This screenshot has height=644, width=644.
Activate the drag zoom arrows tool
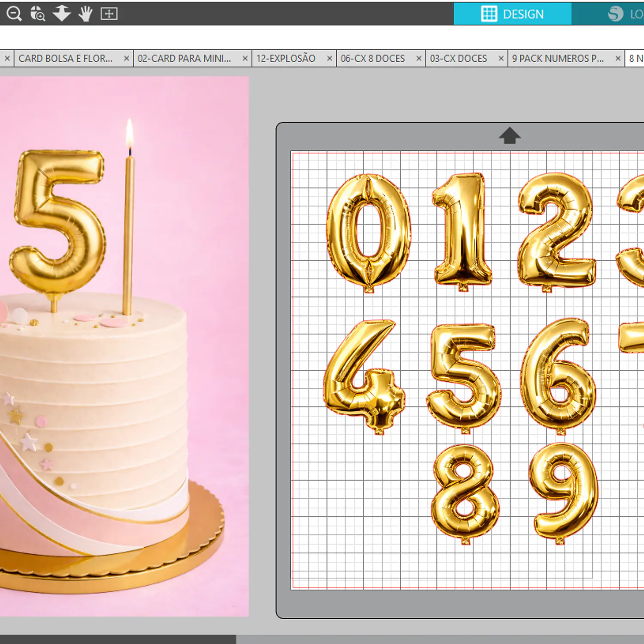[x=62, y=13]
